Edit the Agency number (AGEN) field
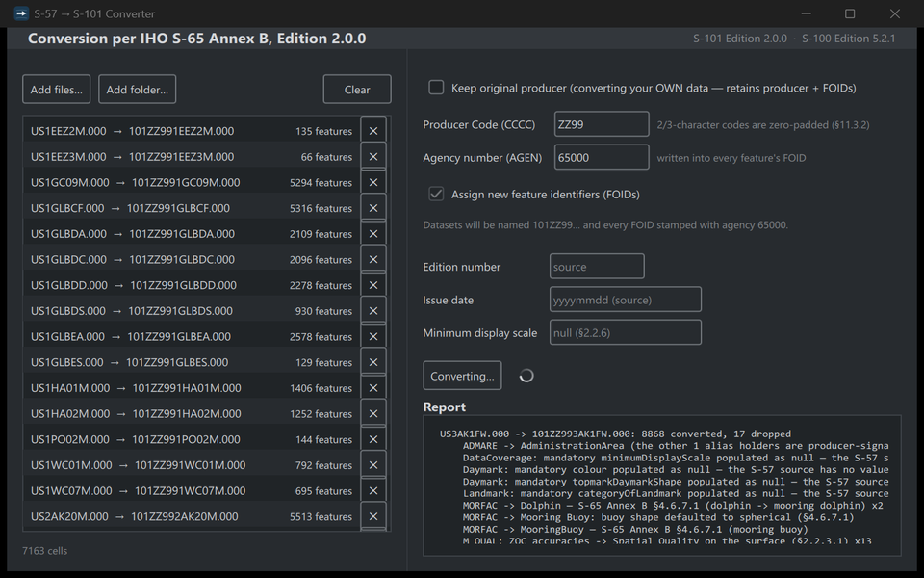This screenshot has height=578, width=924. [x=602, y=157]
